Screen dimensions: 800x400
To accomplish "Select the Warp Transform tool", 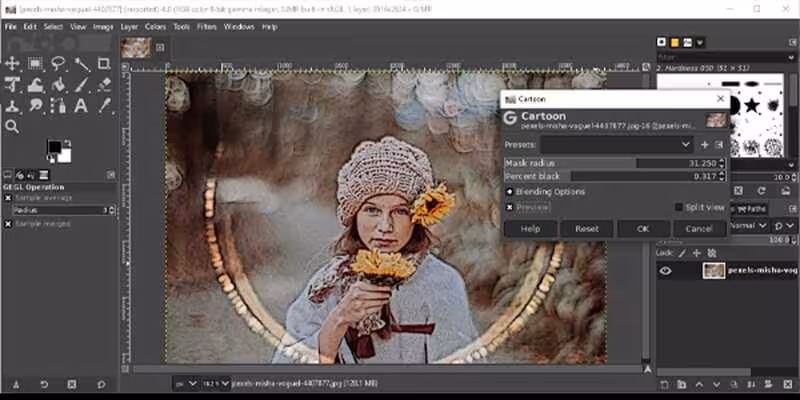I will 35,85.
